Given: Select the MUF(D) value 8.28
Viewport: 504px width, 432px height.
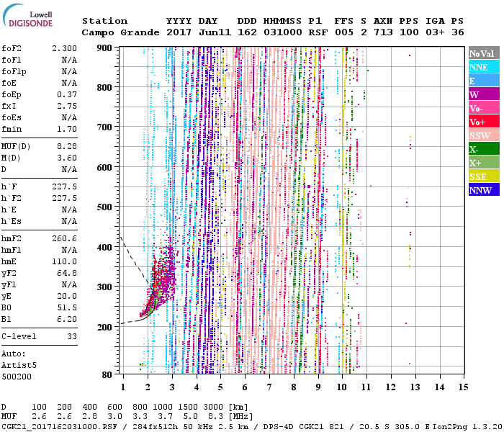Looking at the screenshot, I should coord(66,147).
